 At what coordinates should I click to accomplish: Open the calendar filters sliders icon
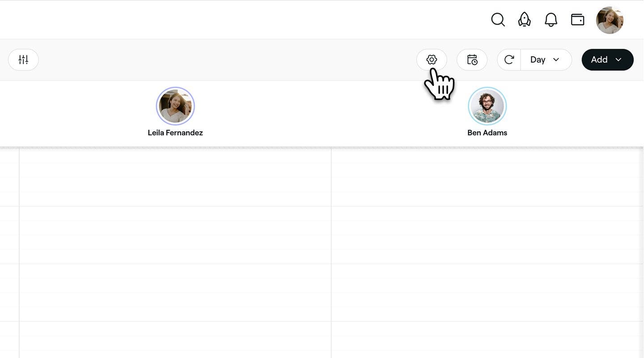click(23, 60)
